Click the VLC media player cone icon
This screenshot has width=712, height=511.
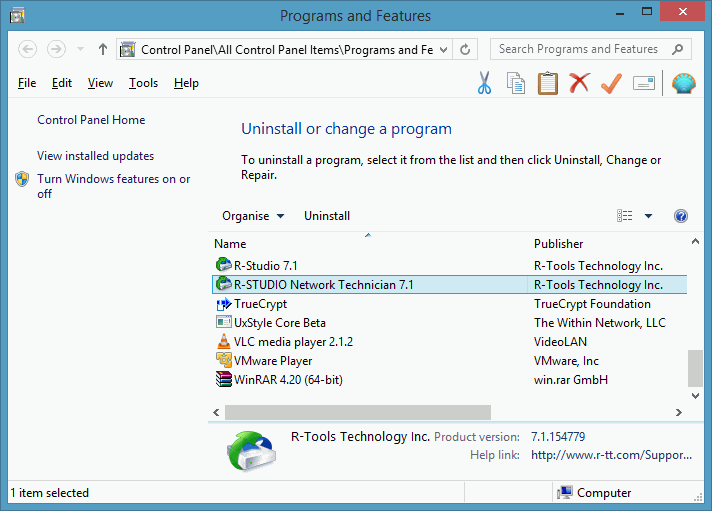[x=223, y=341]
